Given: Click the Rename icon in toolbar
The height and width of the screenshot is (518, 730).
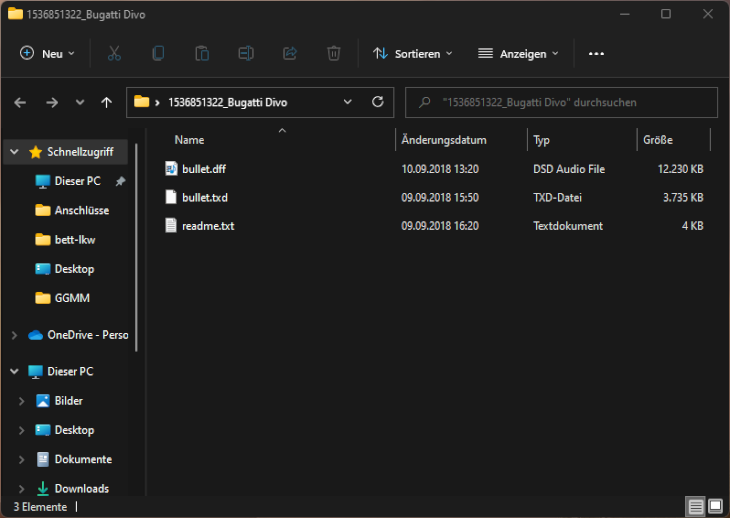Looking at the screenshot, I should [246, 54].
